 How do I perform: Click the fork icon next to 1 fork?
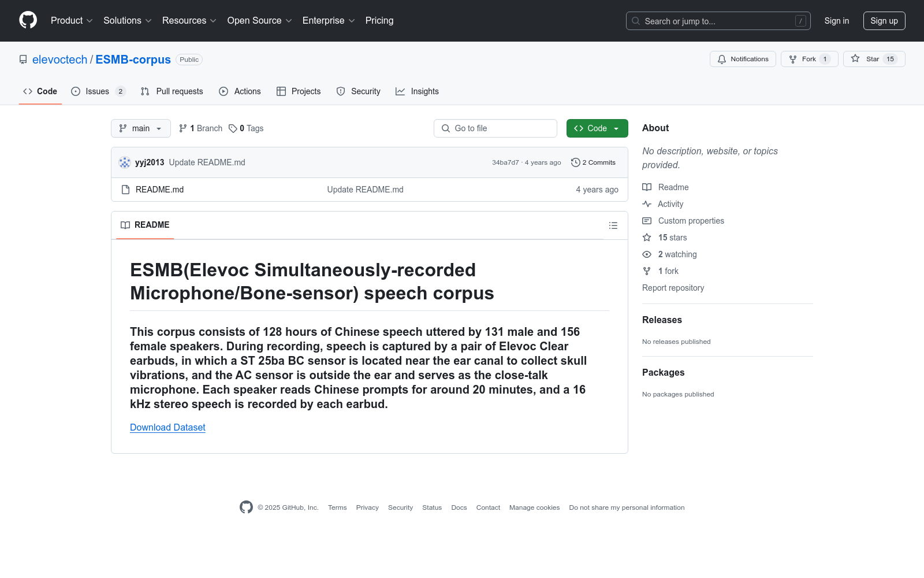click(x=647, y=271)
